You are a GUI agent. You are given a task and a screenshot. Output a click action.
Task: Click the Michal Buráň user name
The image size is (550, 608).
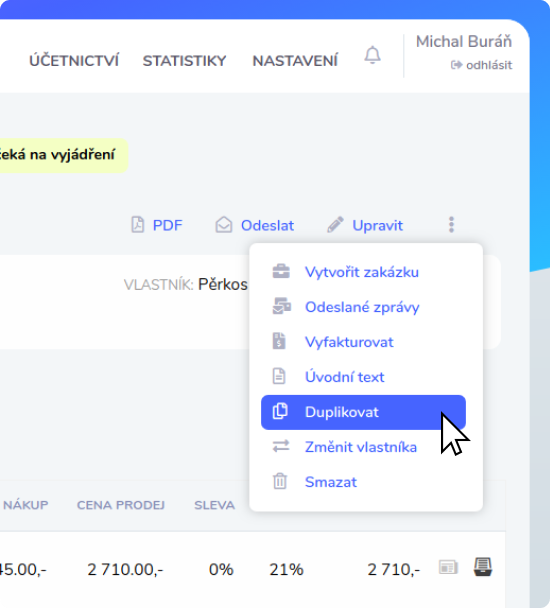(464, 41)
